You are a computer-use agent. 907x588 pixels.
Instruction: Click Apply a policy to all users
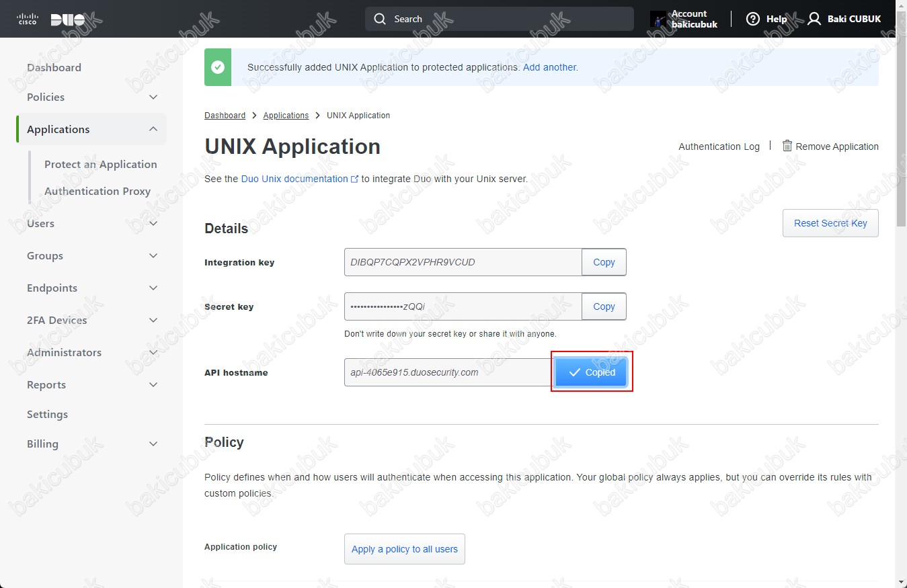(x=404, y=549)
